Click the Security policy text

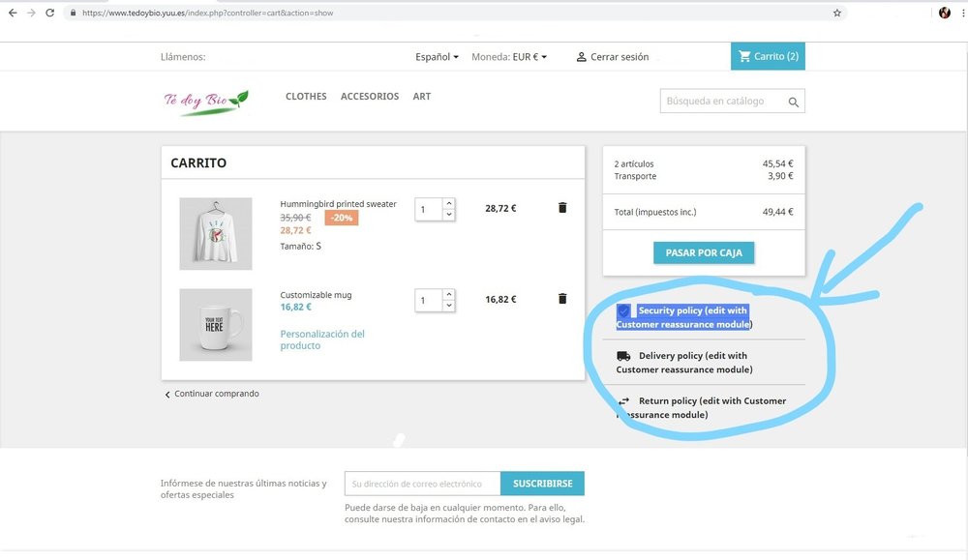(682, 317)
